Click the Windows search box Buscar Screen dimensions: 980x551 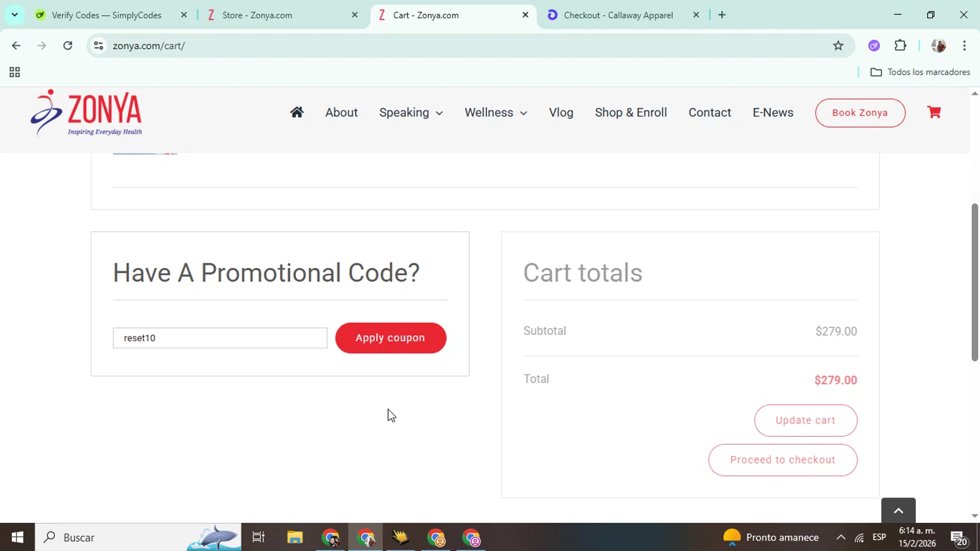coord(138,537)
